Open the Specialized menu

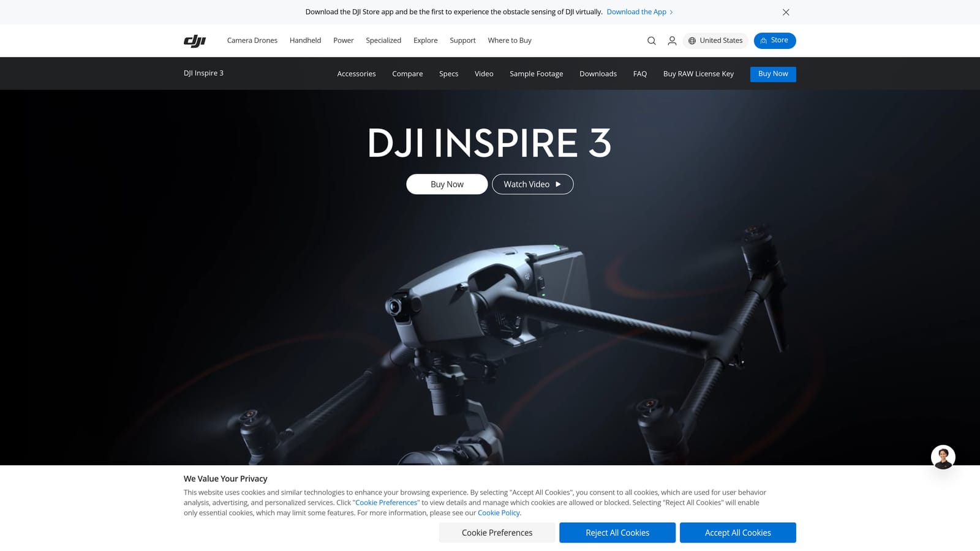coord(383,40)
